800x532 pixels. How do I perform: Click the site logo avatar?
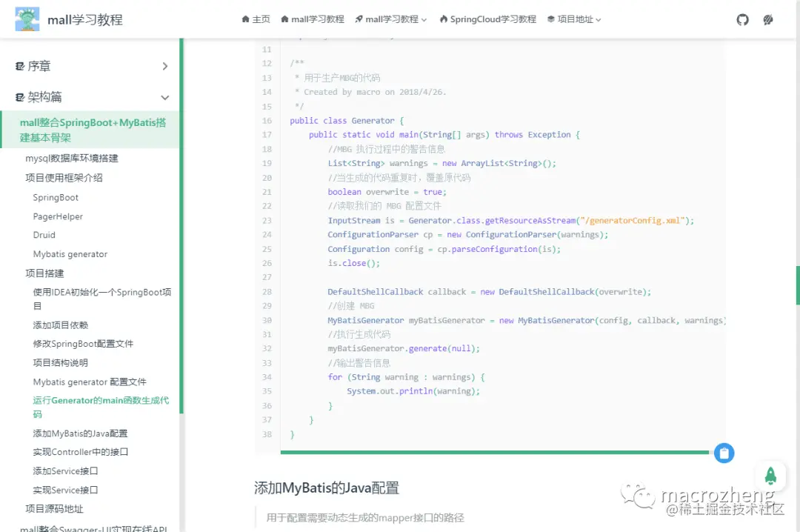click(27, 19)
